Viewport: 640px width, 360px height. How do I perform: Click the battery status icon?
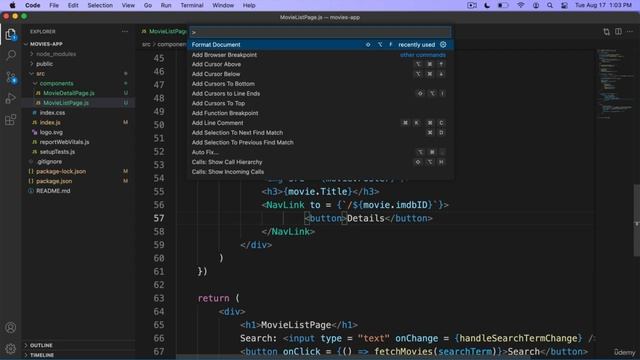pyautogui.click(x=503, y=5)
